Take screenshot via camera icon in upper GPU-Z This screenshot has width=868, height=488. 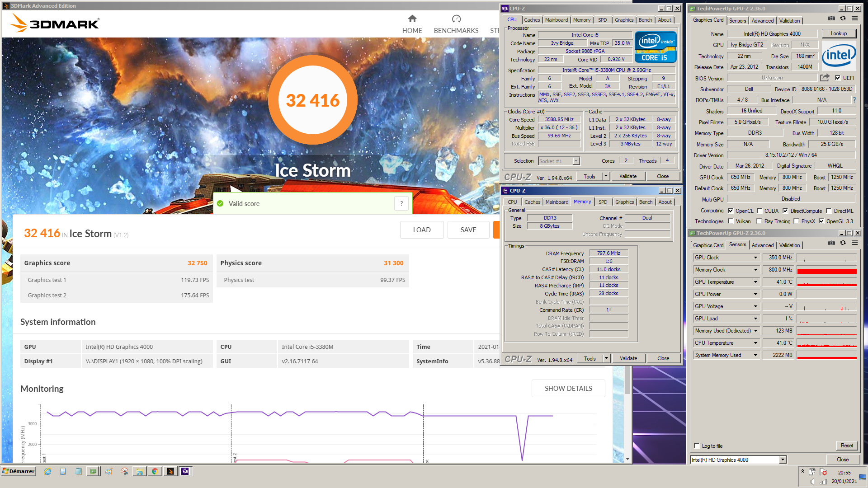831,19
